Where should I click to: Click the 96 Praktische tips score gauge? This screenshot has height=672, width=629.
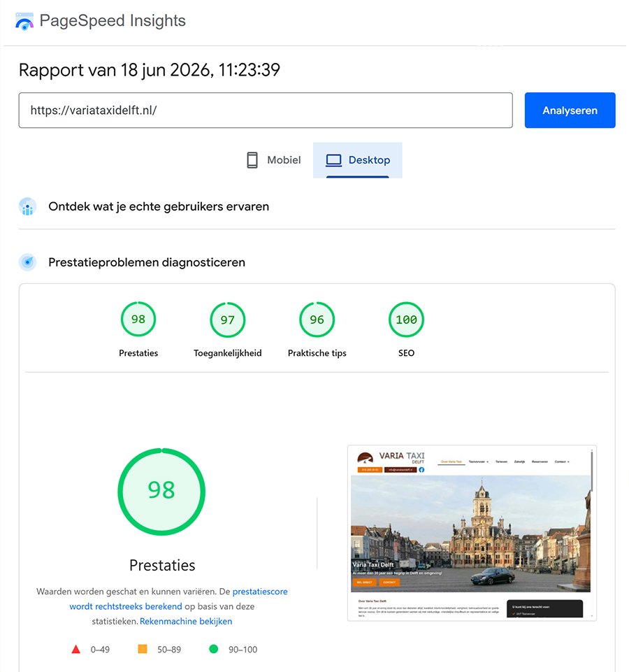(x=317, y=320)
